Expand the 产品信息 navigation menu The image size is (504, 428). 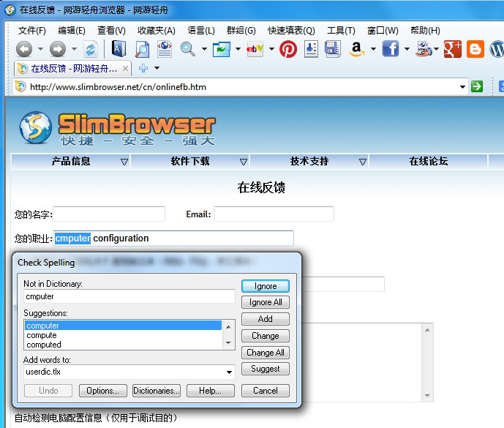click(124, 162)
